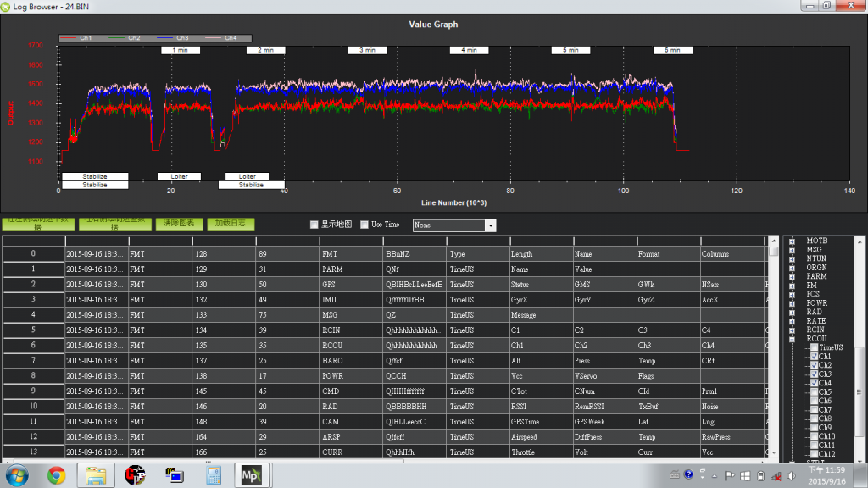Open the Action Center flag tray icon
Viewport: 868px width, 488px height.
point(729,476)
